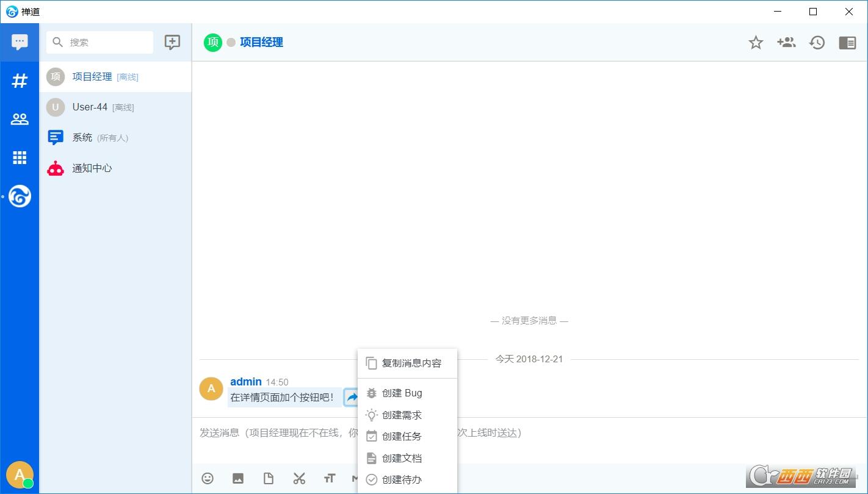Image resolution: width=868 pixels, height=494 pixels.
Task: Attach a file using the document icon
Action: (x=269, y=479)
